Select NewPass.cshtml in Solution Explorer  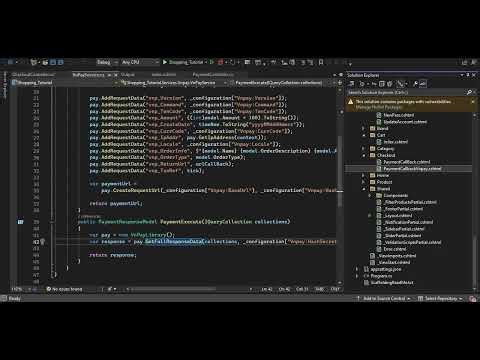398,115
